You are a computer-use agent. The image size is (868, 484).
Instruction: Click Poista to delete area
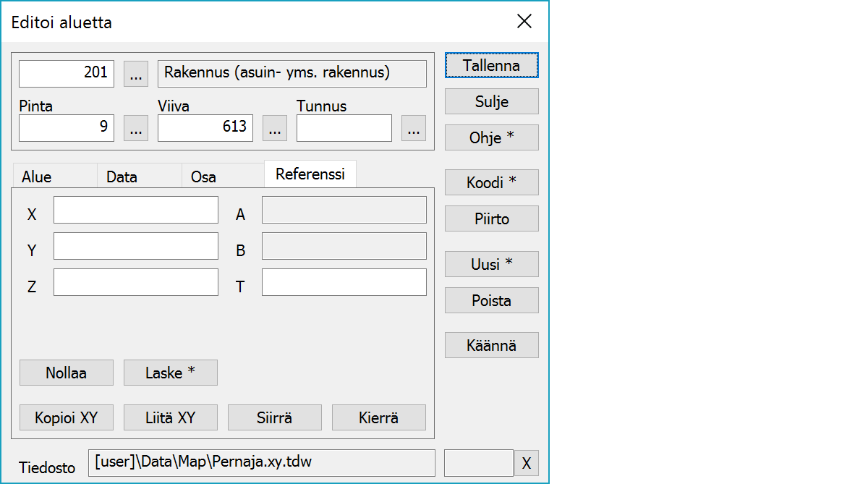click(491, 301)
